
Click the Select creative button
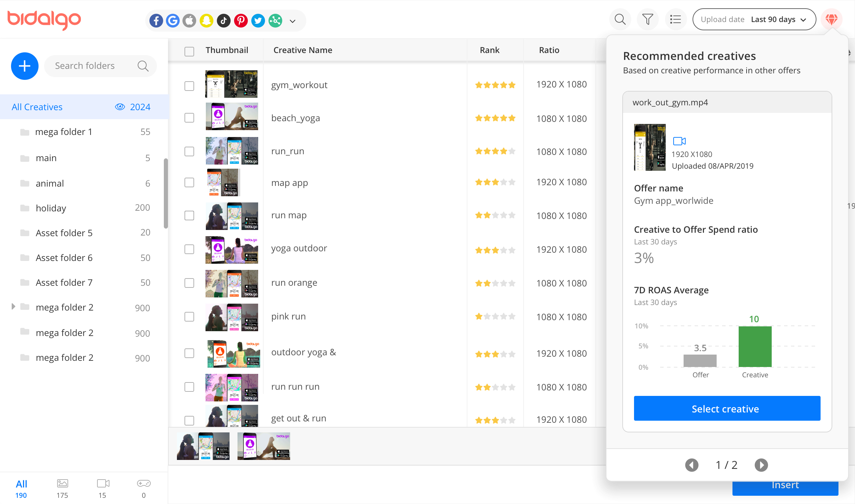(x=727, y=409)
